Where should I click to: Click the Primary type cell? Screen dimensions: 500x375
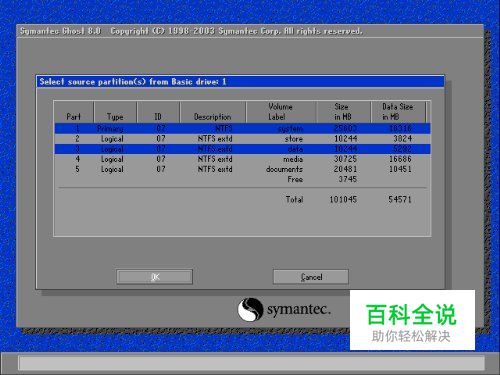(110, 129)
